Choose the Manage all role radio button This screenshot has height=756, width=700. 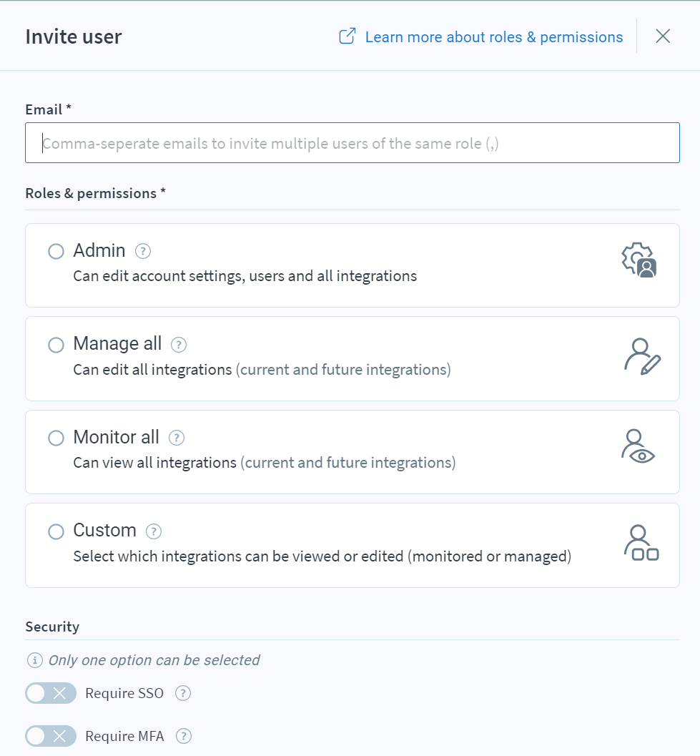tap(56, 345)
